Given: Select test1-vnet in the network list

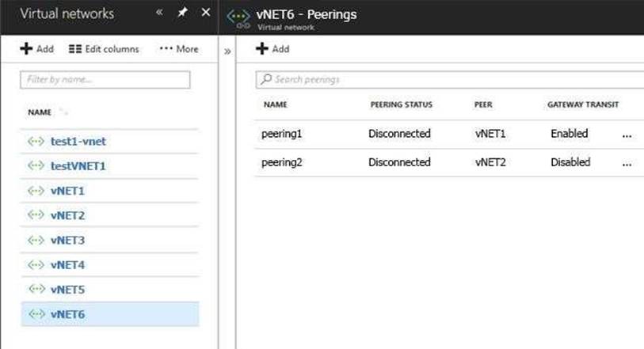Looking at the screenshot, I should point(78,142).
